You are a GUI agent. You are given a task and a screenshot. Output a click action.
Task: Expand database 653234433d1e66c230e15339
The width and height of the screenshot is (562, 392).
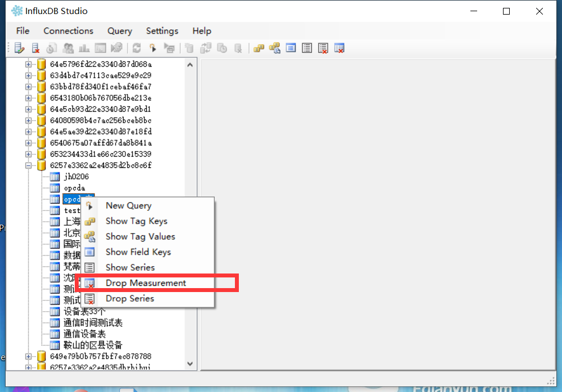coord(28,154)
